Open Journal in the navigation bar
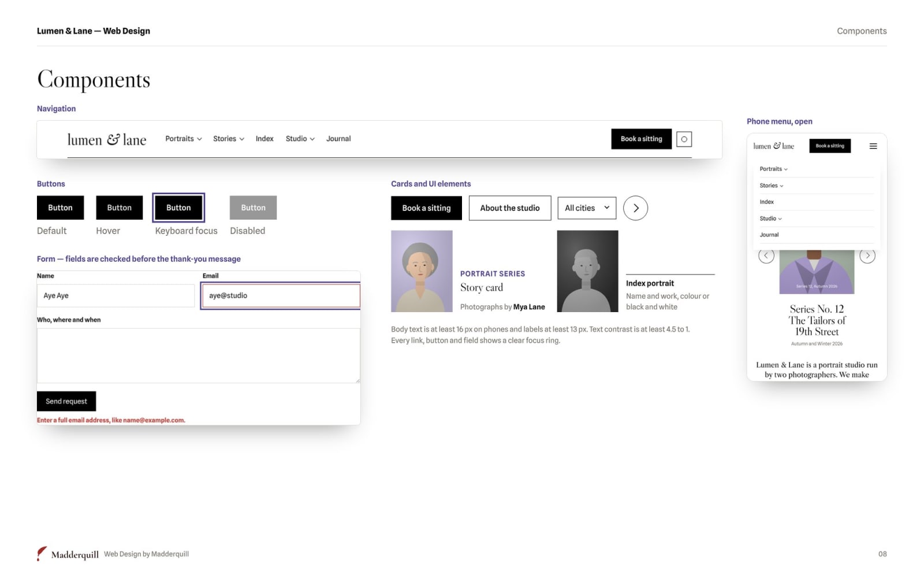Screen dimensions: 924x578 [x=338, y=139]
